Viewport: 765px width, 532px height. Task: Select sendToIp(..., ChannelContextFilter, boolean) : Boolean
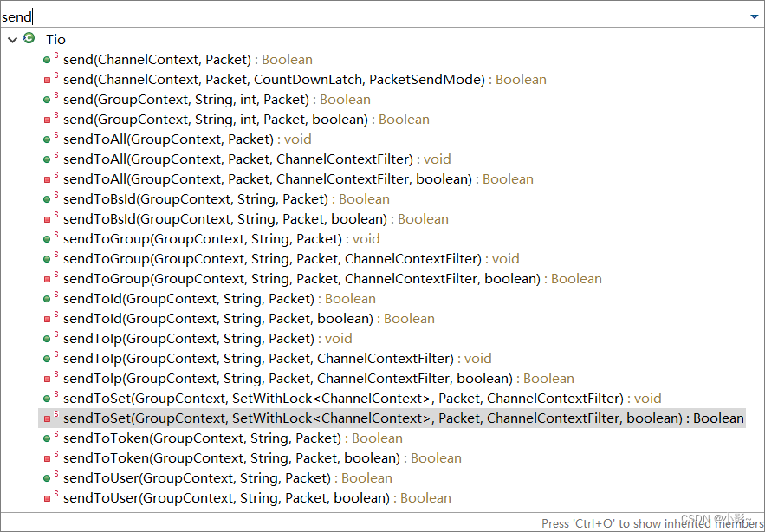pos(319,379)
